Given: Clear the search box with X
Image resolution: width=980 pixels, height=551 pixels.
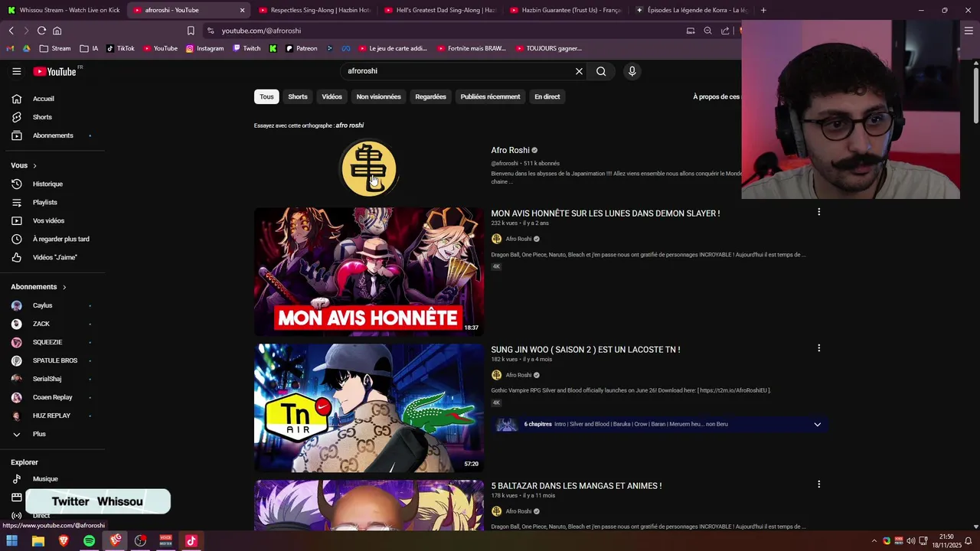Looking at the screenshot, I should [x=579, y=71].
